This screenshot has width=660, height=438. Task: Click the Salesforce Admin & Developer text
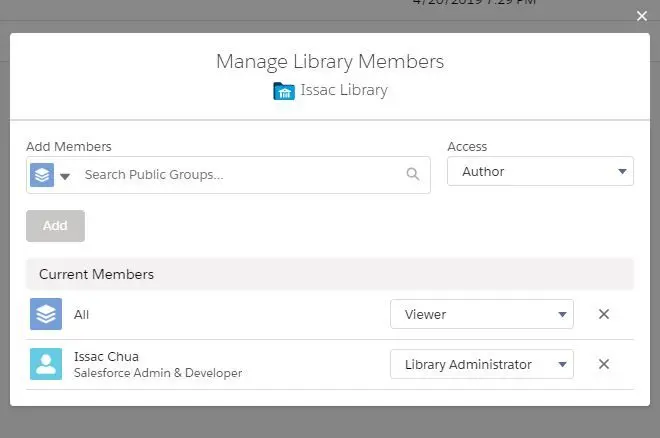point(158,373)
